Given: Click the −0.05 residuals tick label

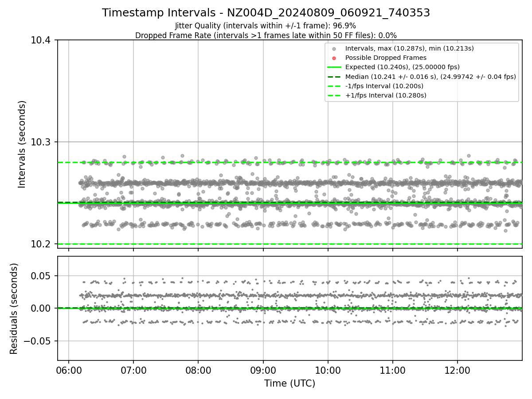Looking at the screenshot, I should [38, 341].
